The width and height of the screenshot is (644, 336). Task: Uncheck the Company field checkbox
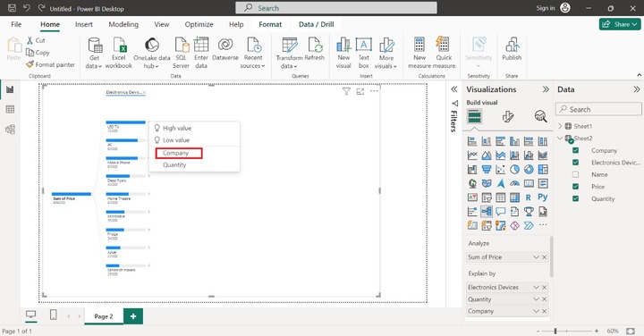click(x=575, y=150)
